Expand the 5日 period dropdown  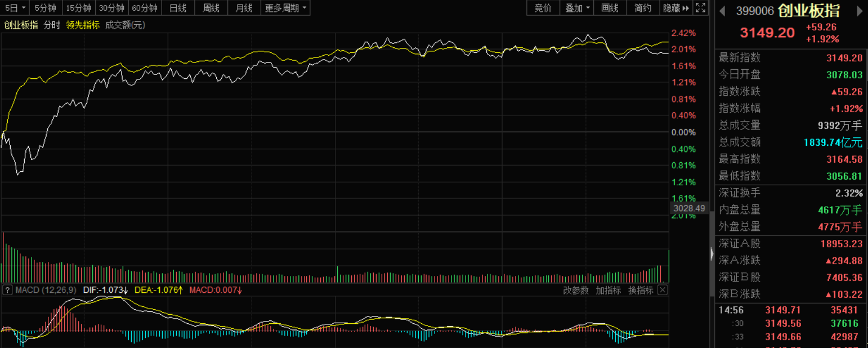click(x=15, y=8)
